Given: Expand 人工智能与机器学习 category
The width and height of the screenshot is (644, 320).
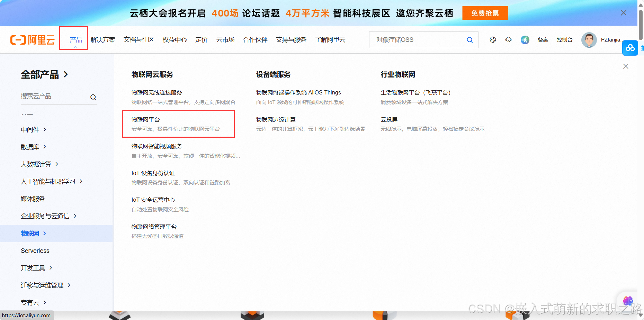Looking at the screenshot, I should [52, 182].
